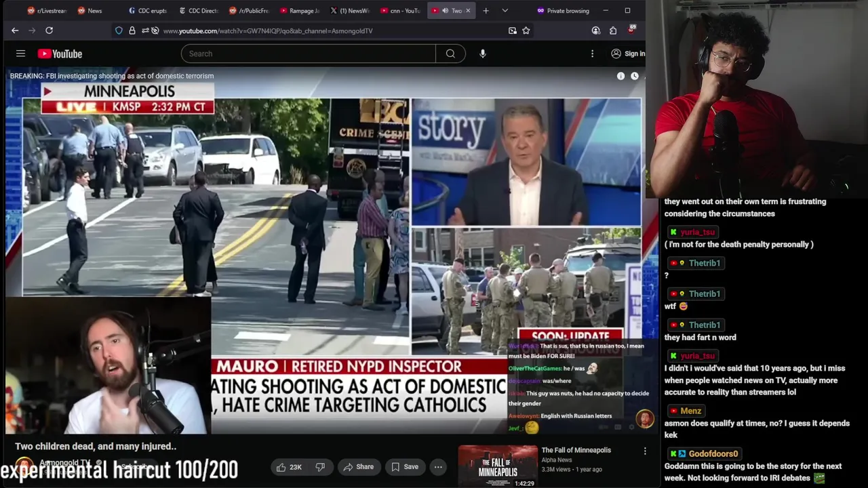
Task: Close the currently playing YouTube tab
Action: click(x=467, y=11)
